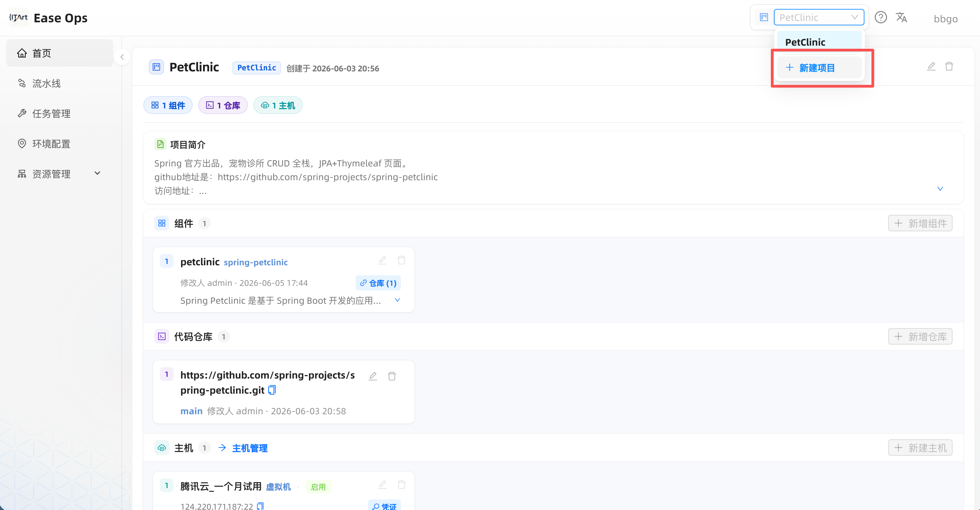Open 环境配置 environment configuration
The height and width of the screenshot is (510, 980).
59,143
